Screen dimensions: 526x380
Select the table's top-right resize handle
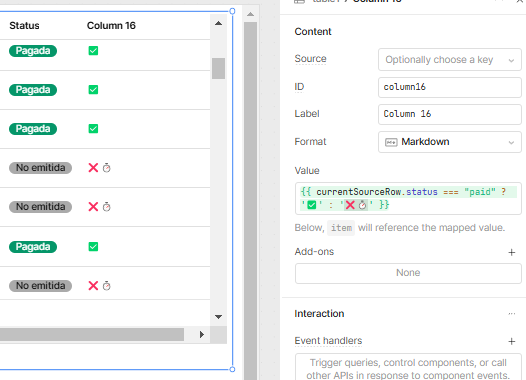pos(232,11)
